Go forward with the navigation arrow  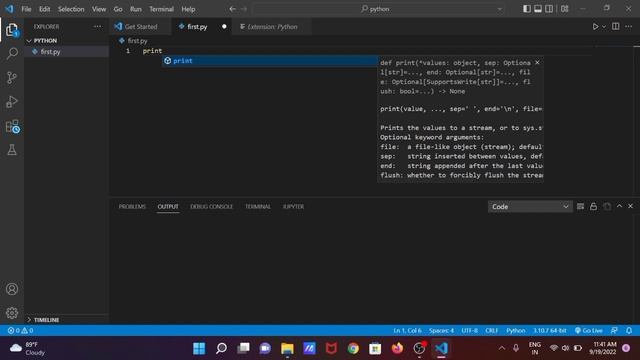[x=244, y=9]
